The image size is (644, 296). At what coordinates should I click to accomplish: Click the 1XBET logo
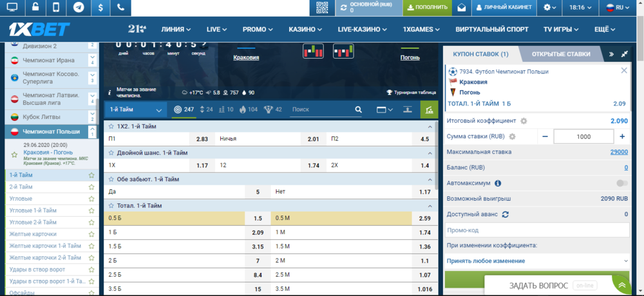point(39,29)
